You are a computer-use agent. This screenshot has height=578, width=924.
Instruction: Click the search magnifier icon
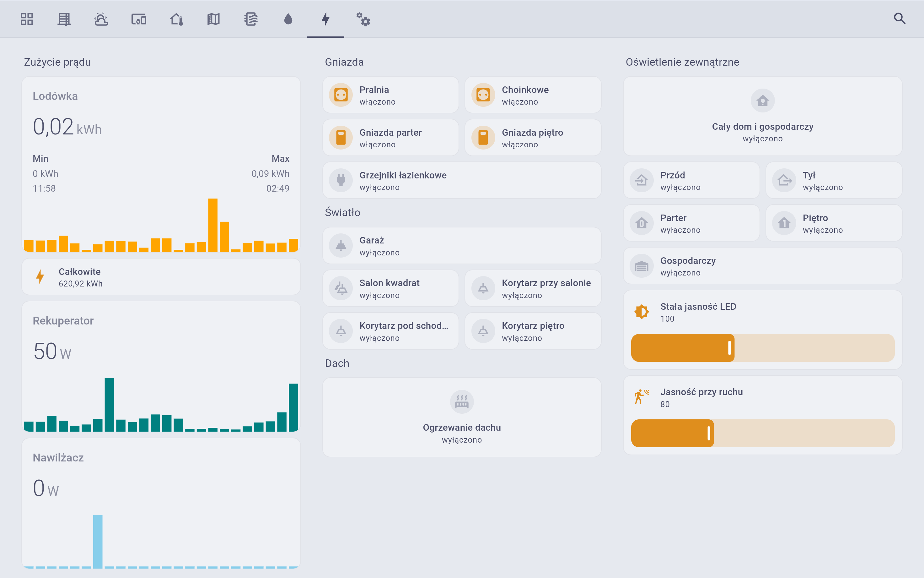(900, 19)
